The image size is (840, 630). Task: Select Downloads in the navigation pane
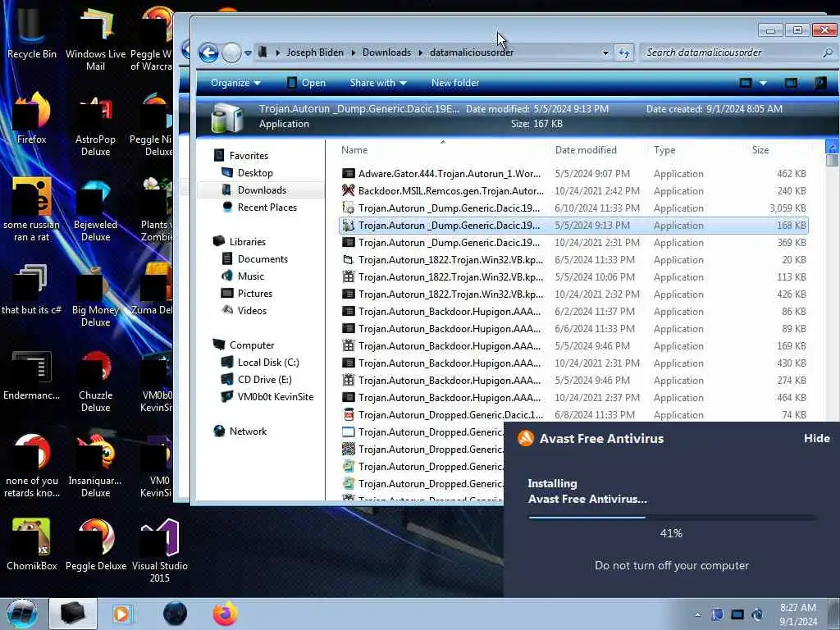coord(262,190)
